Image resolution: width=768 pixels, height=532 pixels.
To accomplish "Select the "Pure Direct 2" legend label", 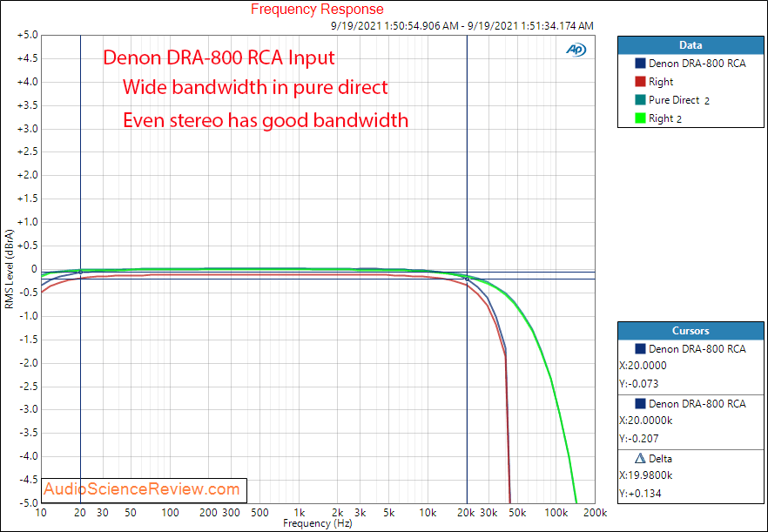I will (679, 100).
